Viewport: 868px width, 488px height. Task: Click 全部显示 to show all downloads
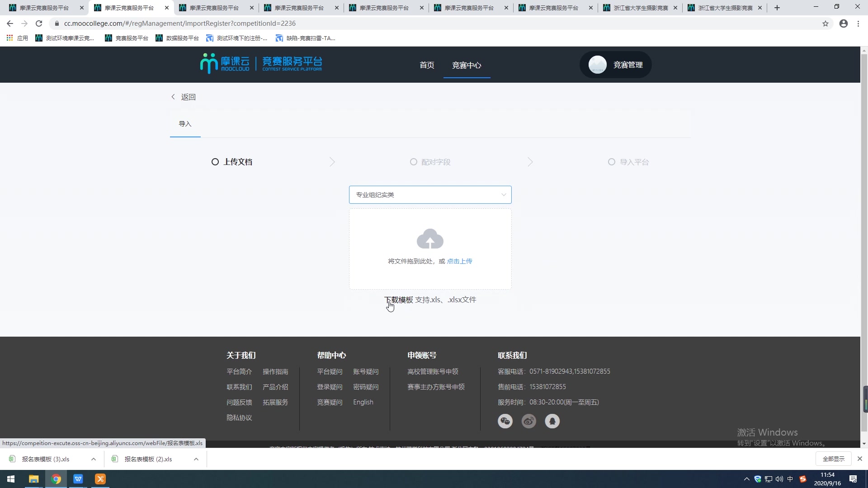click(833, 459)
